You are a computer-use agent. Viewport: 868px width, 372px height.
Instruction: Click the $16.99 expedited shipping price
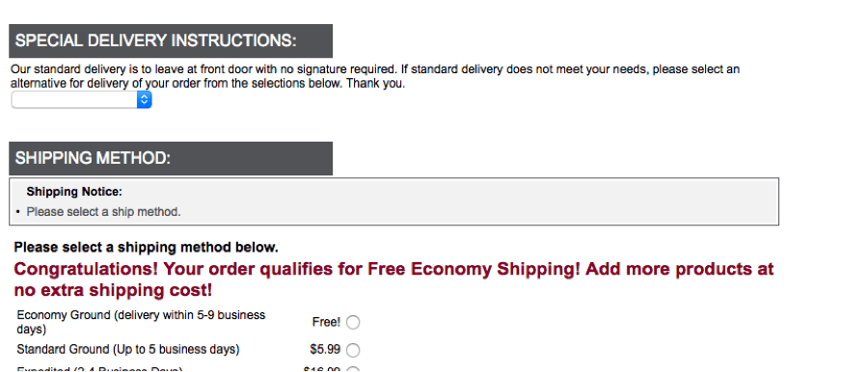coord(322,370)
